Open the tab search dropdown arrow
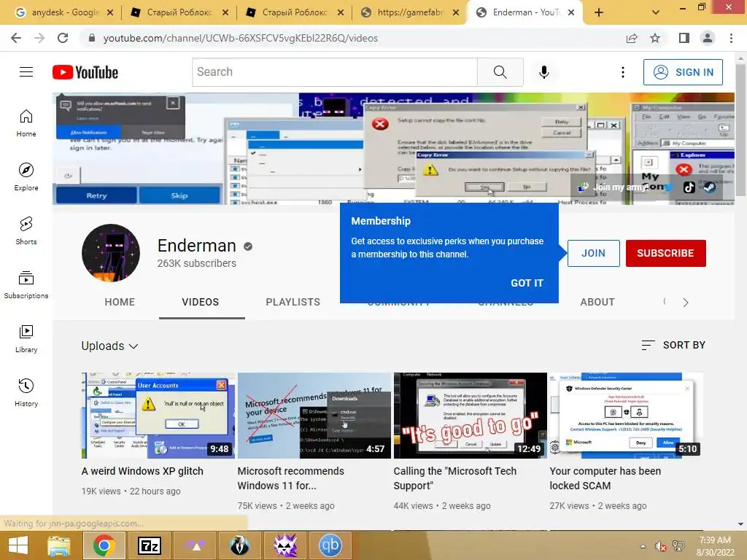This screenshot has width=747, height=560. pos(656,12)
